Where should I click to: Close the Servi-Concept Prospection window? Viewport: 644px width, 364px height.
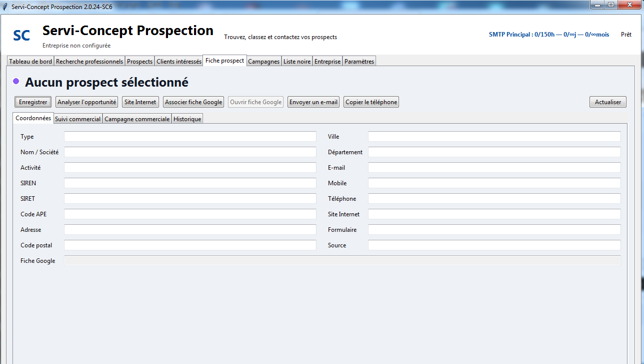pyautogui.click(x=629, y=5)
